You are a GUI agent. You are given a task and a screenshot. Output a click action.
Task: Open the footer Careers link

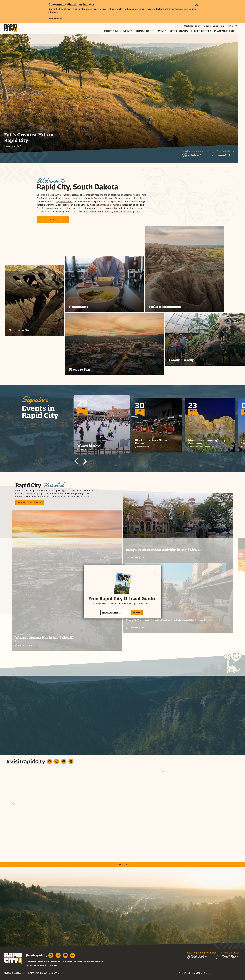click(x=78, y=961)
